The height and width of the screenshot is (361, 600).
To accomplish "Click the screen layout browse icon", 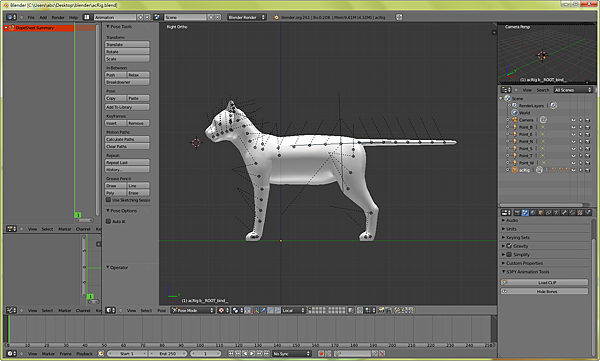I will click(87, 17).
